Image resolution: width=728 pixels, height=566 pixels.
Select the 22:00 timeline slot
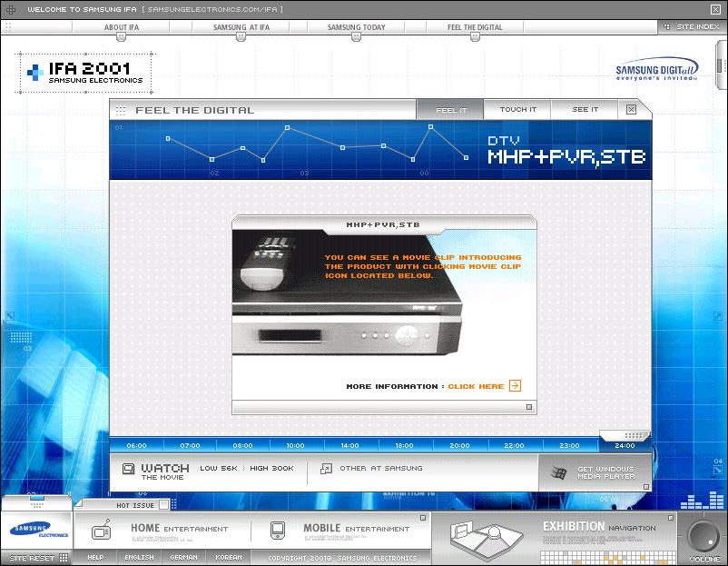click(514, 446)
